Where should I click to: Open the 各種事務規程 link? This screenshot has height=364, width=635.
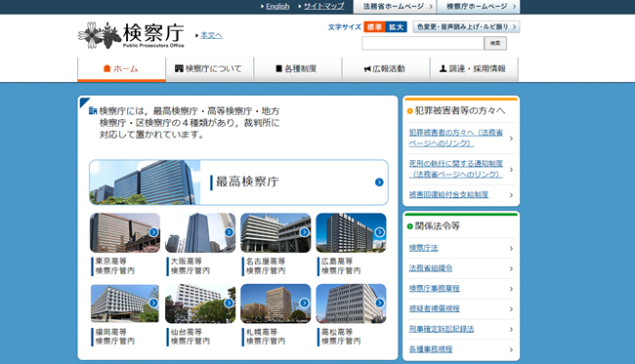[x=431, y=349]
